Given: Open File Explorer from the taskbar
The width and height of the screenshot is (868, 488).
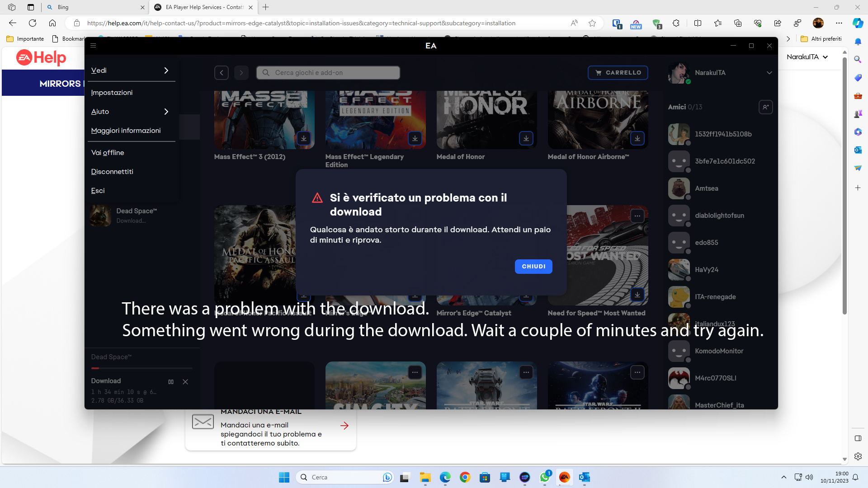Looking at the screenshot, I should pos(425,477).
